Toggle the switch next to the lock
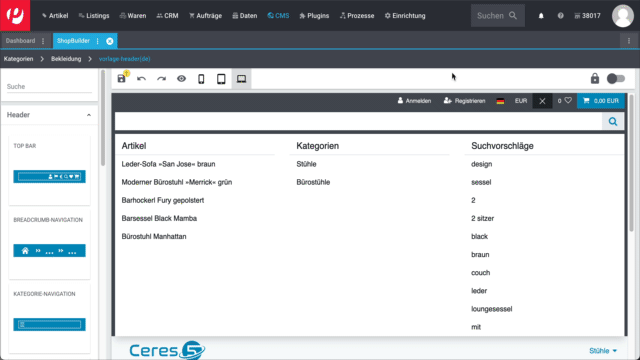This screenshot has width=640, height=360. coord(616,78)
